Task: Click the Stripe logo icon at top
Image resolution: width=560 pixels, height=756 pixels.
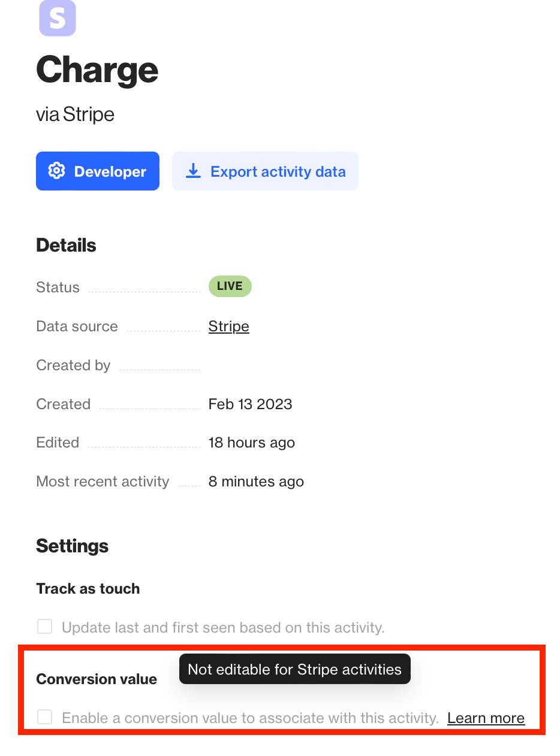Action: pyautogui.click(x=58, y=18)
